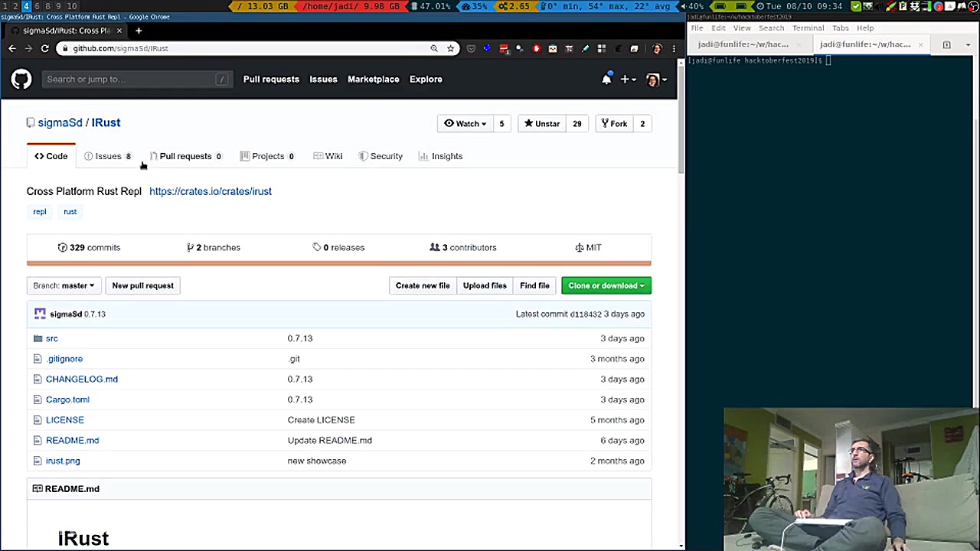Open the terminal Tabs menu

[x=841, y=28]
